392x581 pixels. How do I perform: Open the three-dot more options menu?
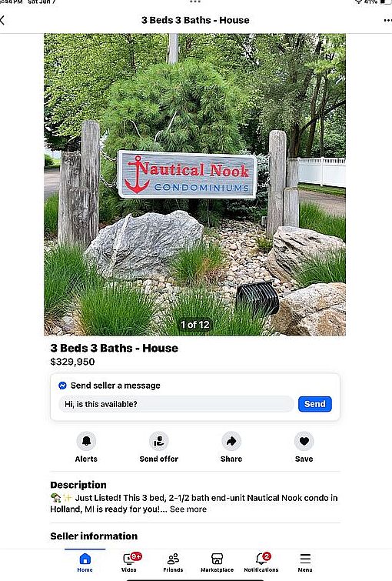tap(387, 20)
